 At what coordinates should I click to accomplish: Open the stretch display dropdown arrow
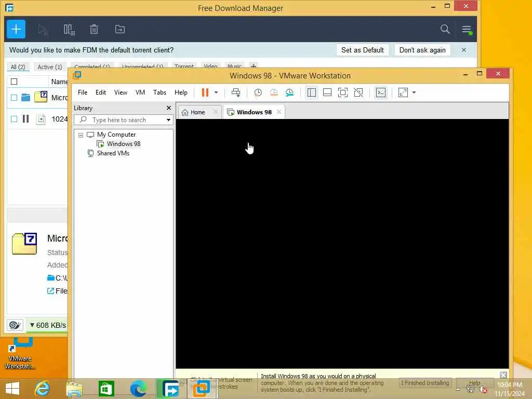pos(414,92)
